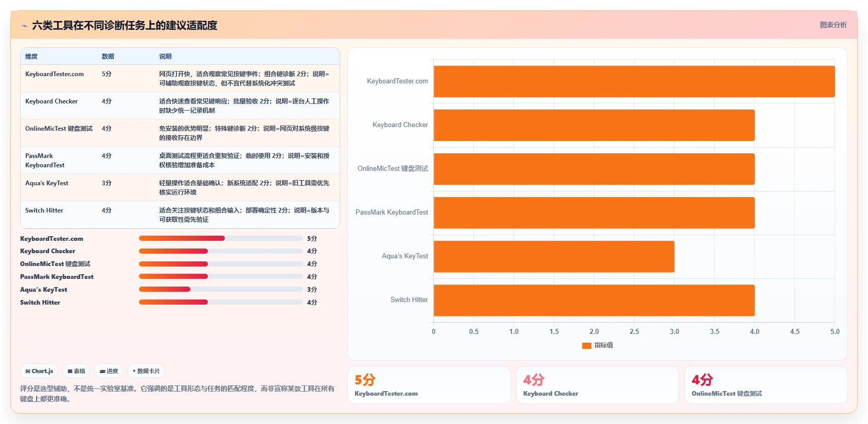Click the PassMark KeyboardTest label in the progress list
The image size is (868, 424).
57,277
